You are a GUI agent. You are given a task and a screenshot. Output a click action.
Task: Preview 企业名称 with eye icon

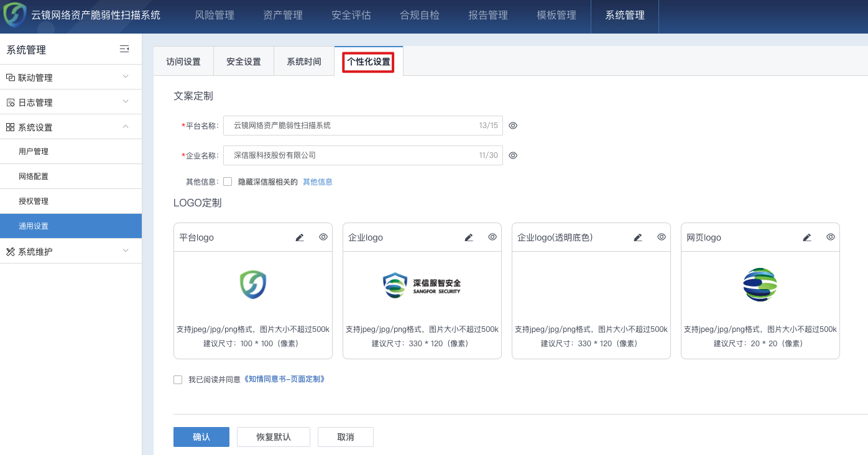point(513,155)
